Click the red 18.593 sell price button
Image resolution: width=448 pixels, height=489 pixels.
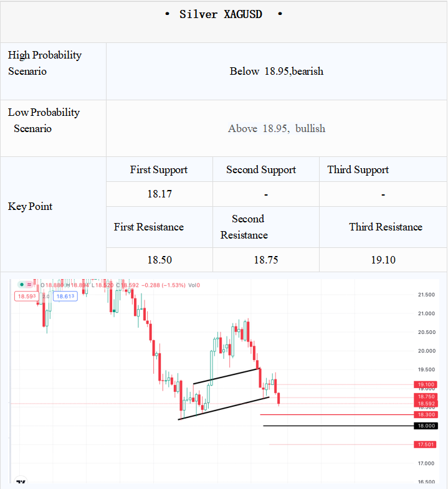[x=27, y=296]
